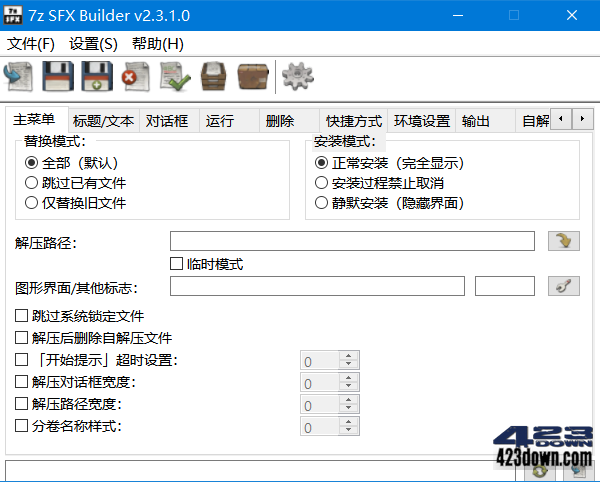Browse for the 解压路径 folder
The image size is (600, 482).
(564, 241)
